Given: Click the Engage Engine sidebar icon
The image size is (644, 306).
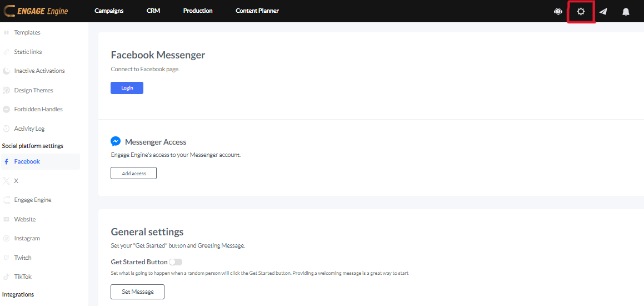Looking at the screenshot, I should 6,200.
